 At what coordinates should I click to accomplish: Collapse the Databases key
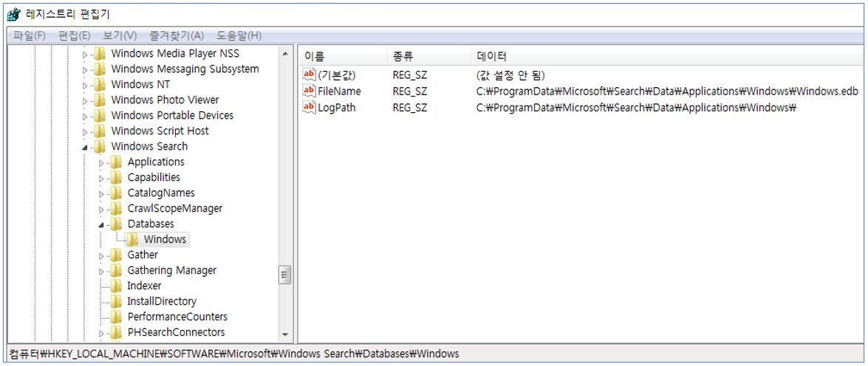[x=100, y=224]
